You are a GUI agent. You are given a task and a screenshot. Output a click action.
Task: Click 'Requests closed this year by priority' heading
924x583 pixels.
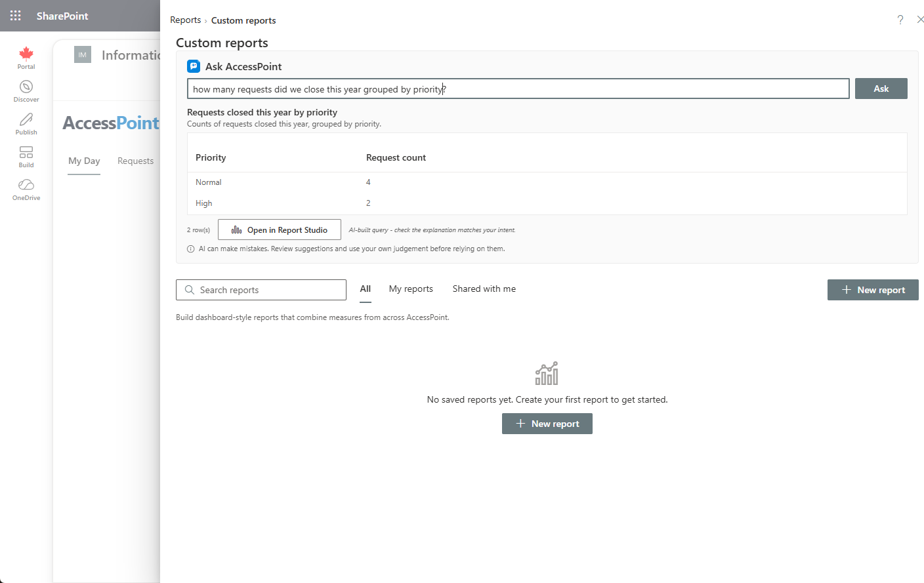[262, 112]
